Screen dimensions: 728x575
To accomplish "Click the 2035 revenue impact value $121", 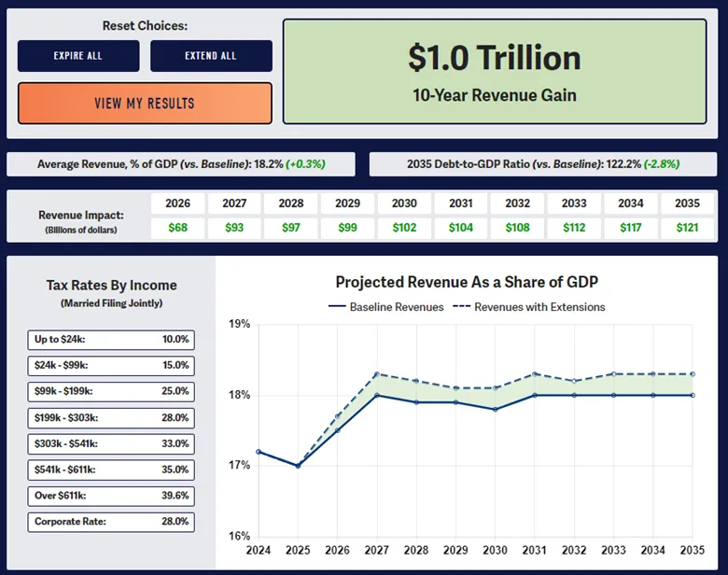I will (x=686, y=228).
